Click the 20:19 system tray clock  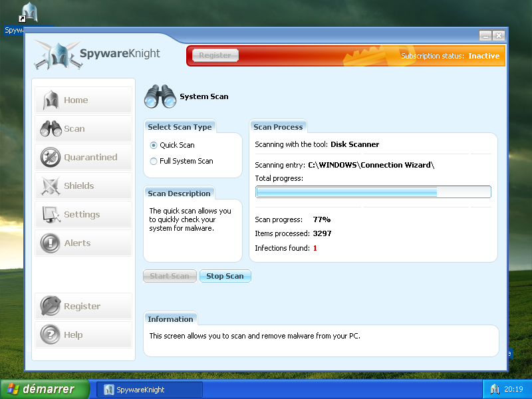[513, 389]
